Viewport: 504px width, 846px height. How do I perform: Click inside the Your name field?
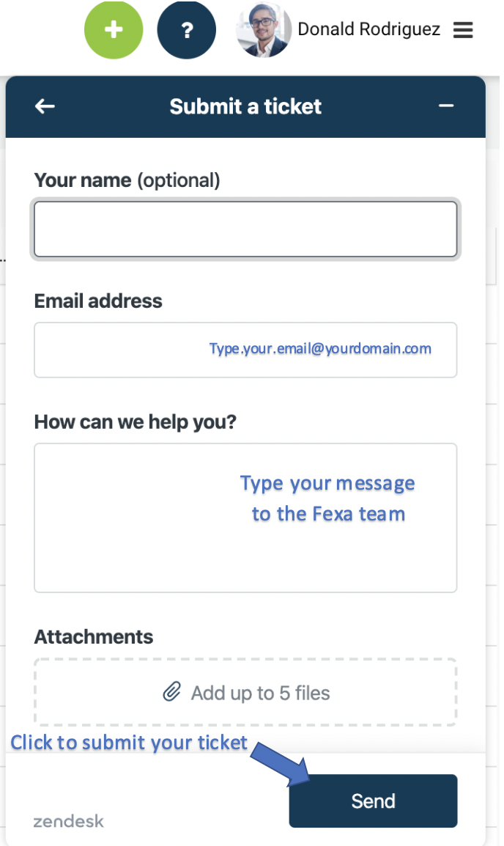pyautogui.click(x=245, y=229)
